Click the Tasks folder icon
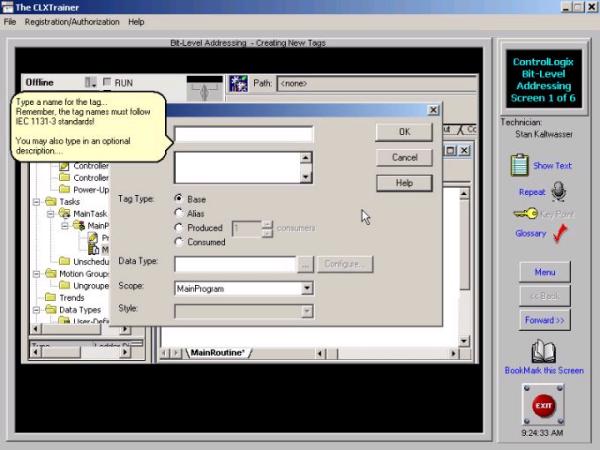The width and height of the screenshot is (600, 450). (x=51, y=201)
